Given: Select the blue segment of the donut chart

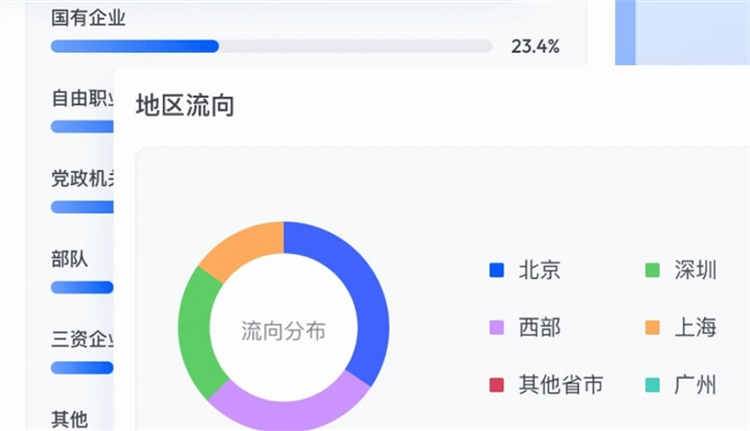Looking at the screenshot, I should (x=362, y=300).
